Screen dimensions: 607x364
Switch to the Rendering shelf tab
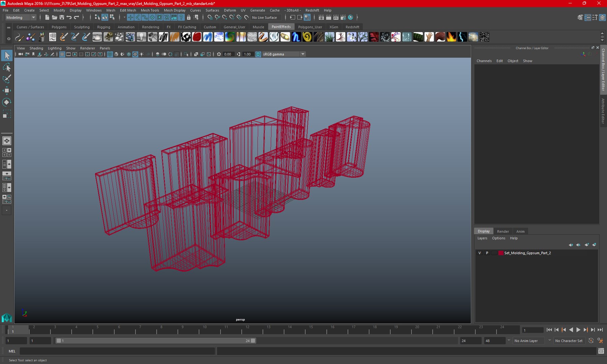[x=150, y=27]
